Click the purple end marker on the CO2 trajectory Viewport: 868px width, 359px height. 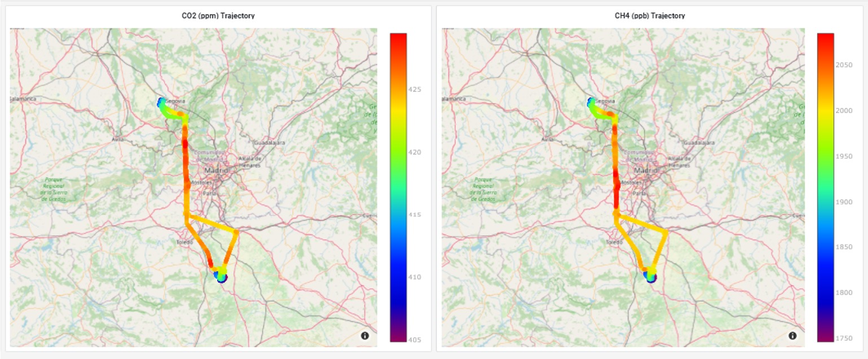[x=222, y=279]
